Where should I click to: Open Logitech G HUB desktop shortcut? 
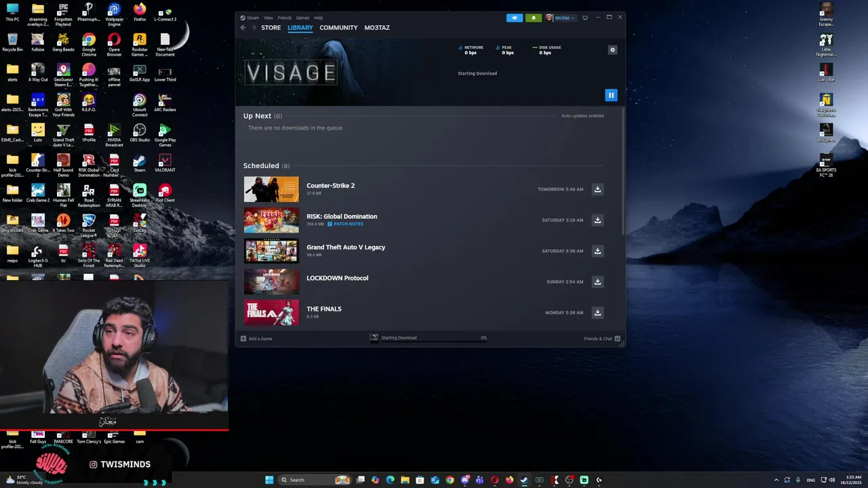point(38,256)
